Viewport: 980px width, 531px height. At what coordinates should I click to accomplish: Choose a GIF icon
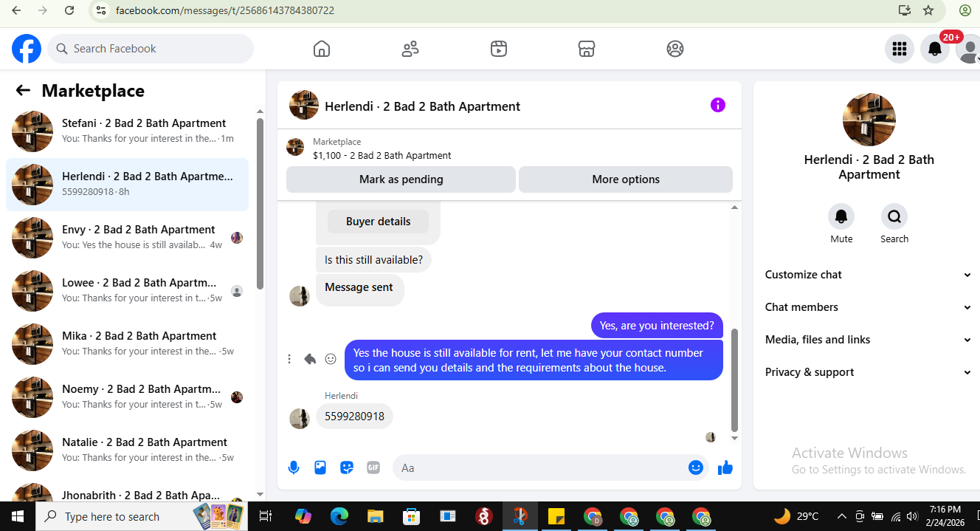[x=373, y=467]
